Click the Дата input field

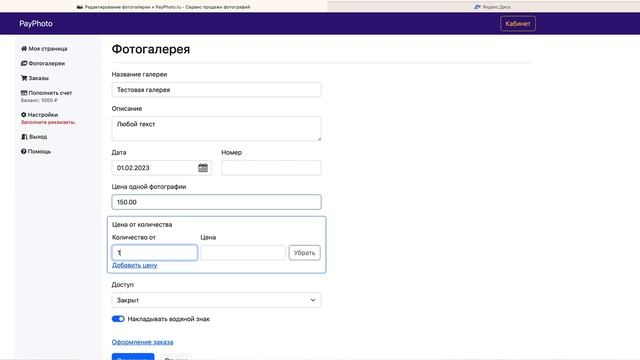point(161,168)
